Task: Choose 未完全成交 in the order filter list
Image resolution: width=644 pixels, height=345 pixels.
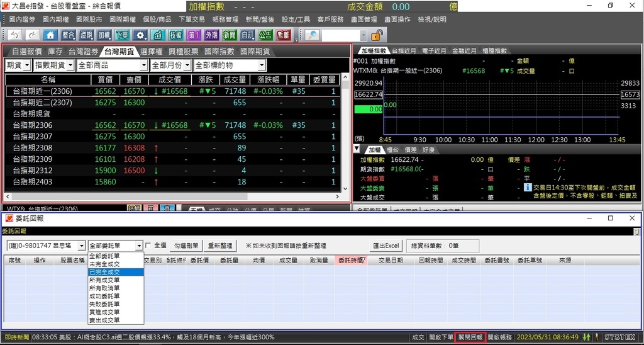Action: pos(116,264)
